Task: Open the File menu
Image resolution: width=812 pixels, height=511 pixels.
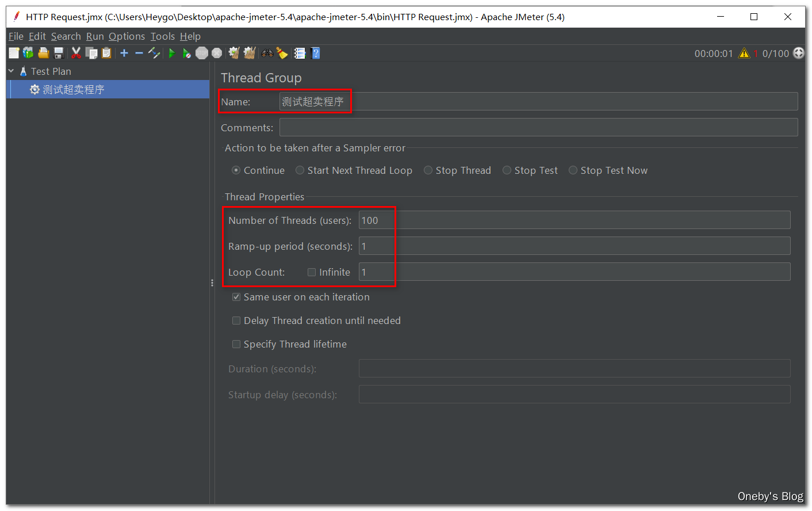Action: 16,36
